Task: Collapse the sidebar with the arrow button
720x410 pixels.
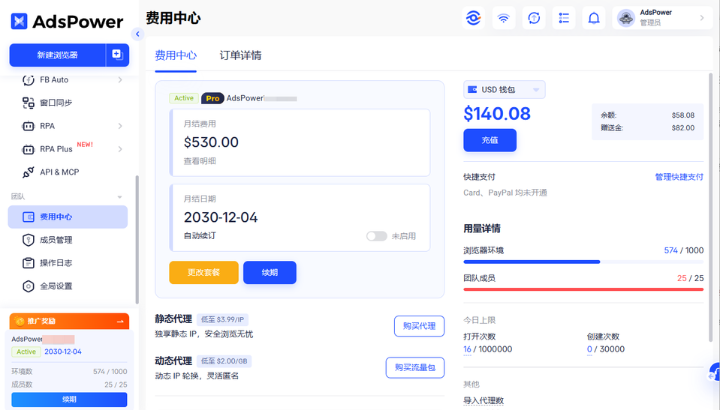Action: tap(137, 34)
